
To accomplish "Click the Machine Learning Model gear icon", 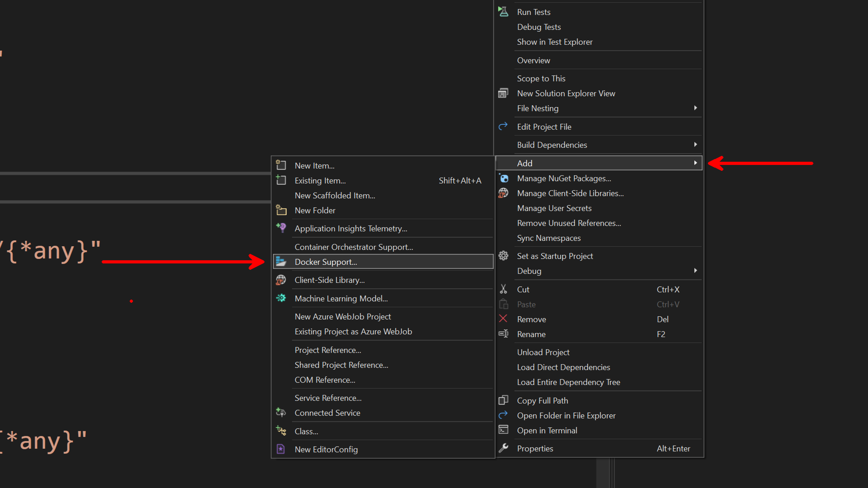I will pyautogui.click(x=281, y=298).
